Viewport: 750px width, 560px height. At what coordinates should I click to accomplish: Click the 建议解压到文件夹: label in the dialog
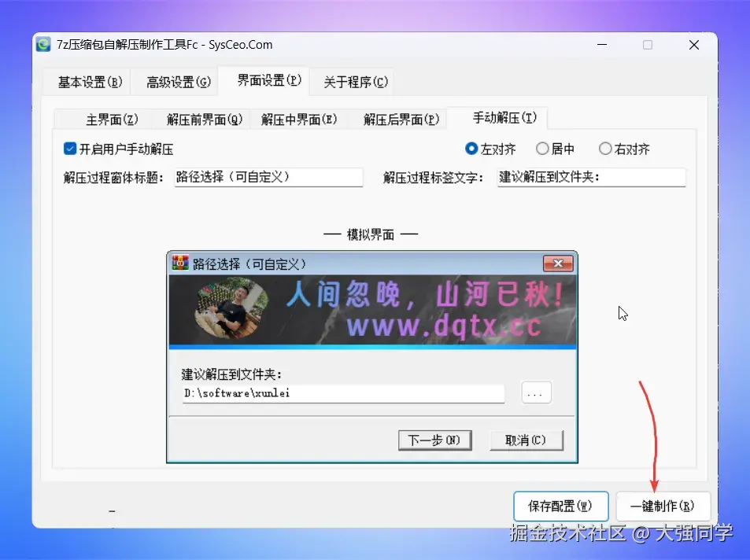click(231, 374)
